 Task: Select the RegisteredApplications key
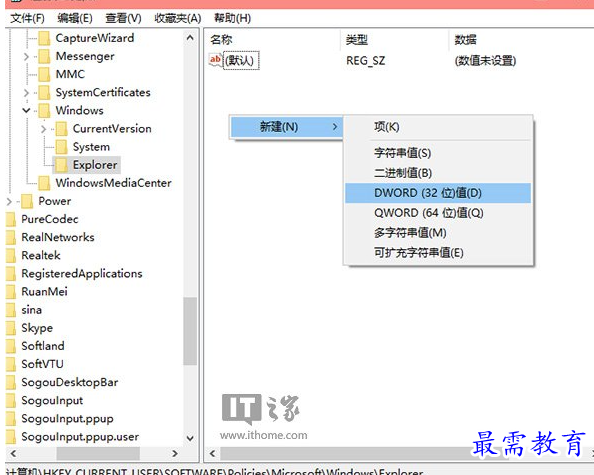point(82,274)
